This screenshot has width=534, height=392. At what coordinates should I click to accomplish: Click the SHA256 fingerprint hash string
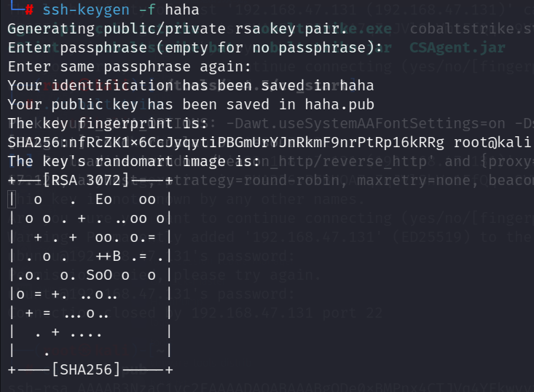coord(226,143)
